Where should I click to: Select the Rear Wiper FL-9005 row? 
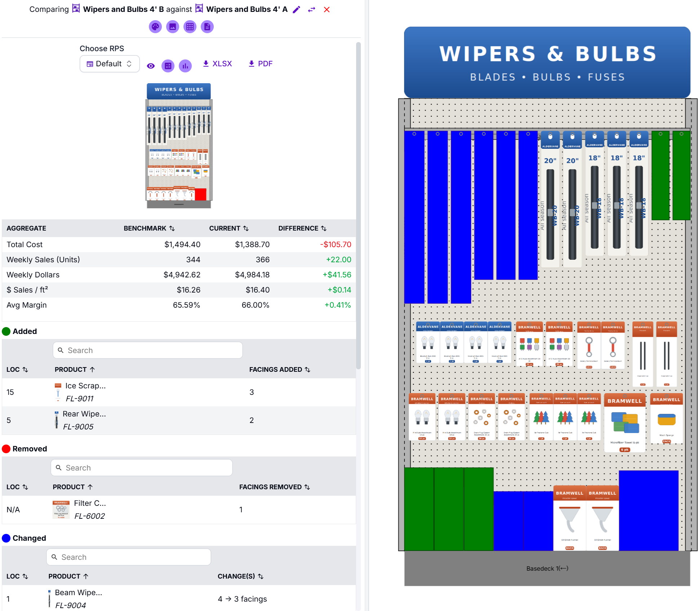pyautogui.click(x=179, y=420)
